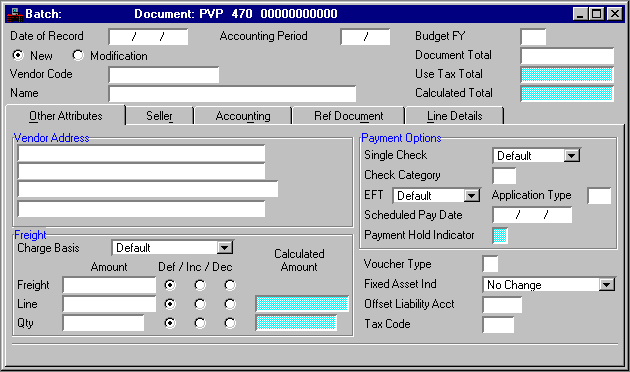Close the document window

click(x=615, y=14)
